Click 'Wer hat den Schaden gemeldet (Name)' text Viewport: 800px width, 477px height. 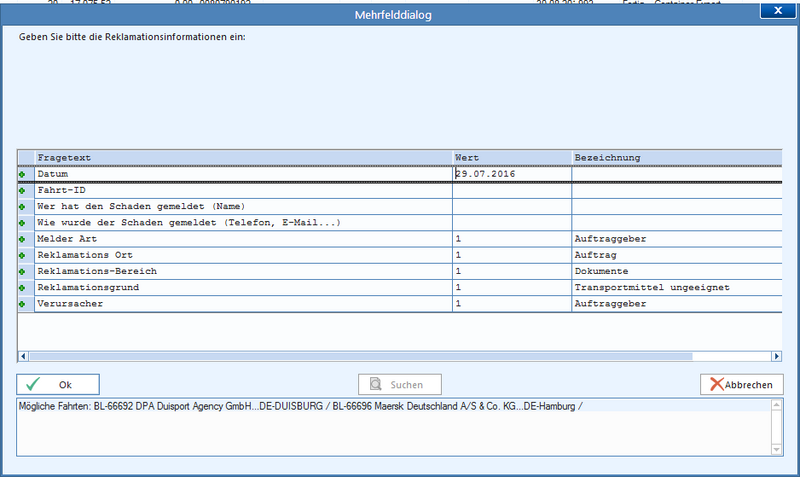141,207
